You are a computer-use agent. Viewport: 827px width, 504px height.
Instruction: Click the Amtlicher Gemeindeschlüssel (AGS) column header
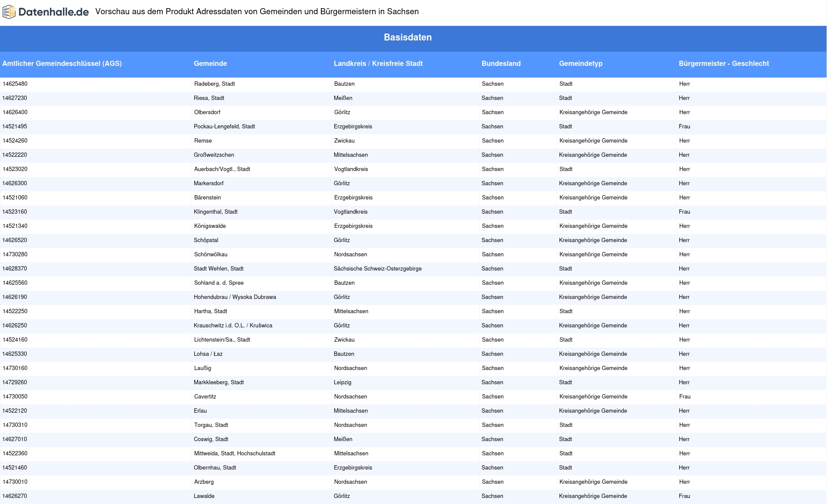(62, 63)
